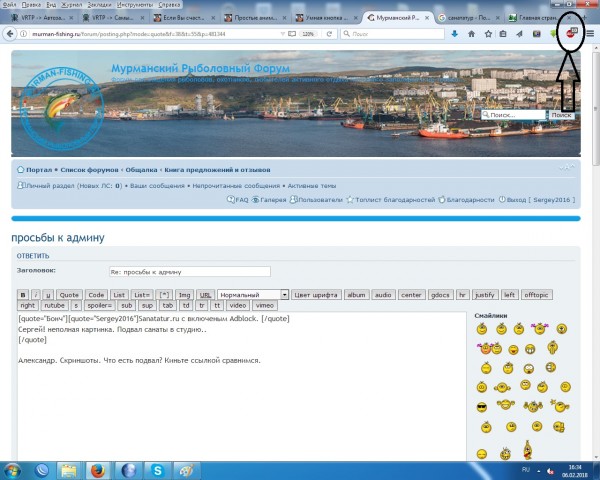
Task: Switch to the санаторий search tab
Action: 469,18
